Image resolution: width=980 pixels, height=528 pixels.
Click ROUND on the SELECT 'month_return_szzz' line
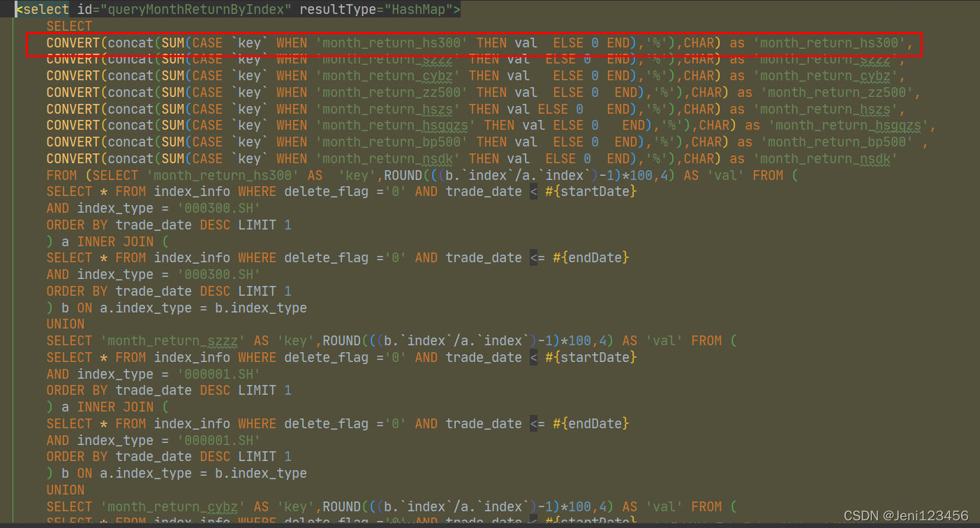341,341
